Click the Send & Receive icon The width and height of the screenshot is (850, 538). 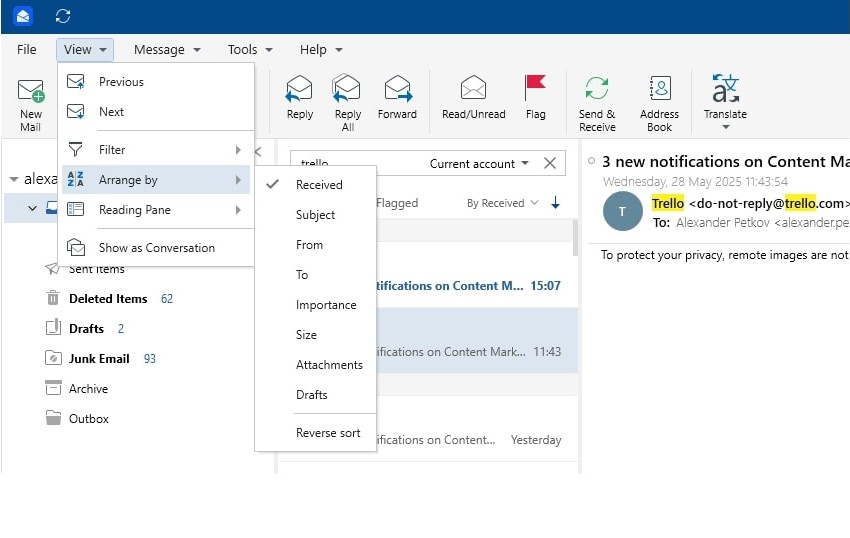pyautogui.click(x=597, y=90)
